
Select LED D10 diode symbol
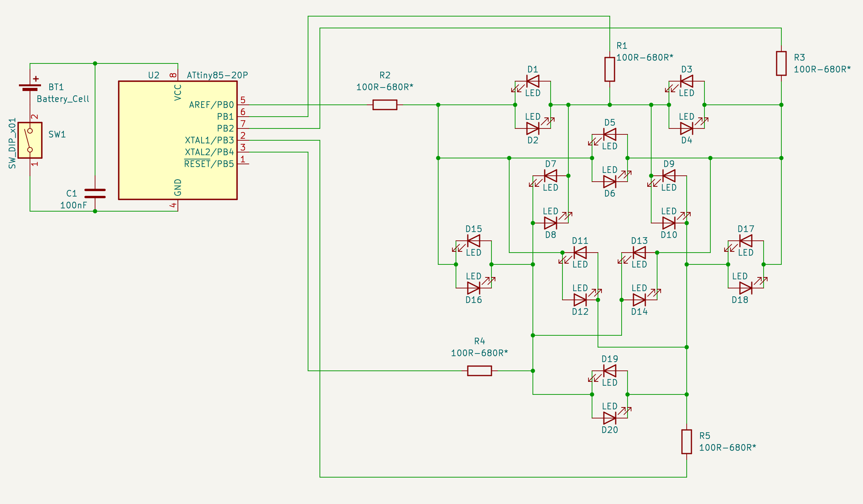click(x=669, y=223)
